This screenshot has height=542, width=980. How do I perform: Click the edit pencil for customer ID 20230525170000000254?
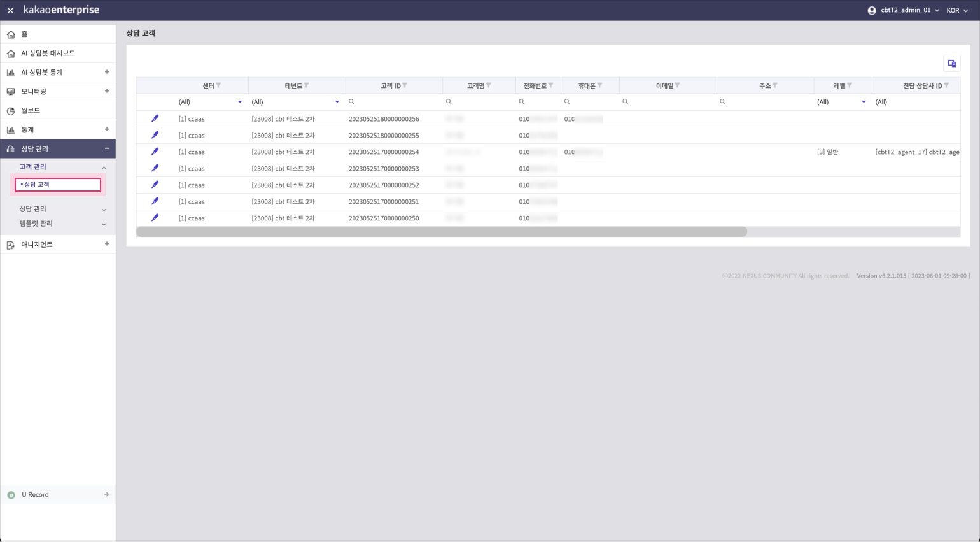tap(155, 152)
